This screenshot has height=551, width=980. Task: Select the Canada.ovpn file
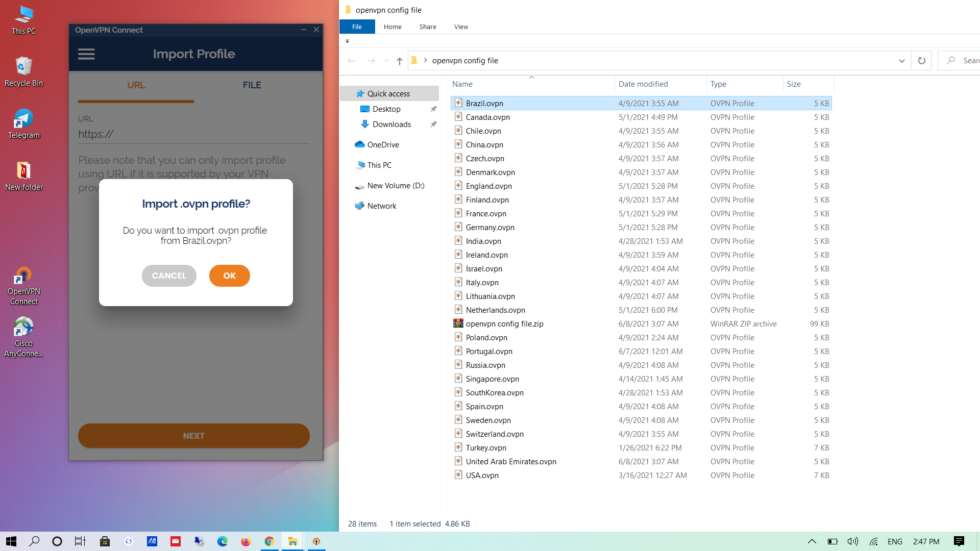[642, 117]
